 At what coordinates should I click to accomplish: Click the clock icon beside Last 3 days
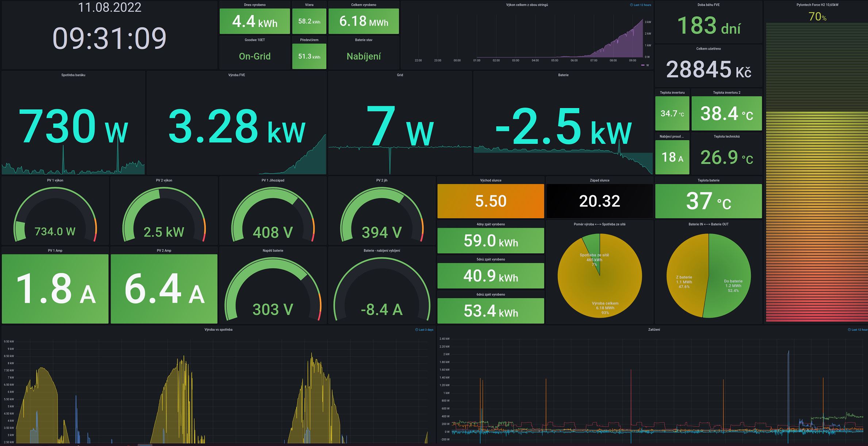(416, 330)
